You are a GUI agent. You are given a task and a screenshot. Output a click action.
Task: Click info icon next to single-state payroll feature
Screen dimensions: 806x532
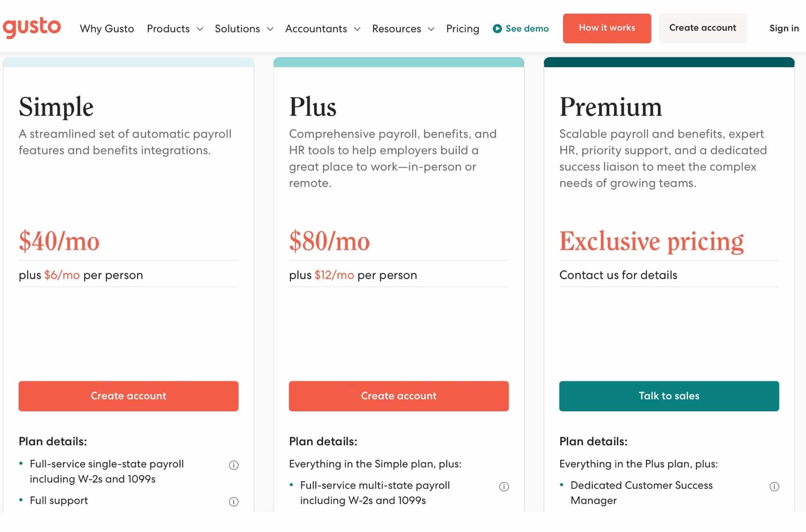(x=233, y=465)
